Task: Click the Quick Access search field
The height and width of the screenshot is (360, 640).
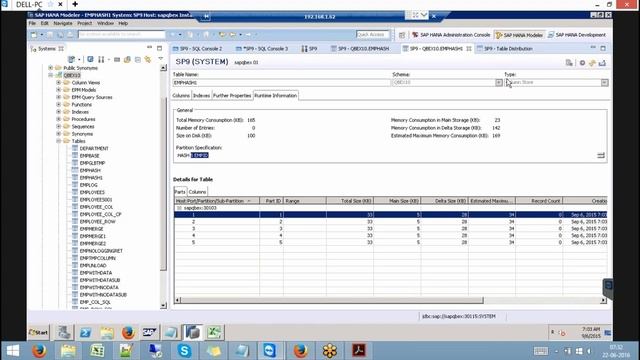Action: pyautogui.click(x=372, y=35)
